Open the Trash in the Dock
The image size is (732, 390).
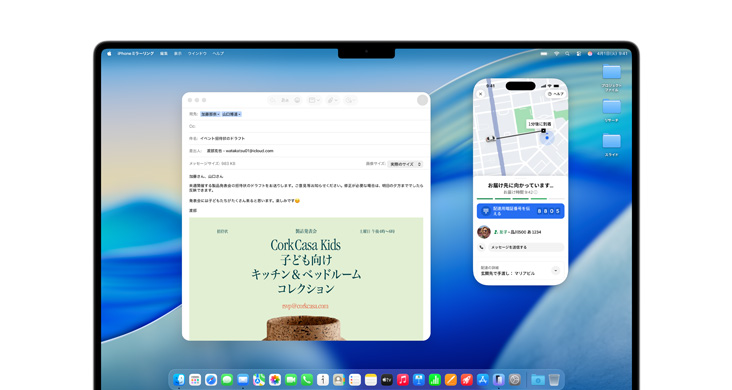point(554,380)
